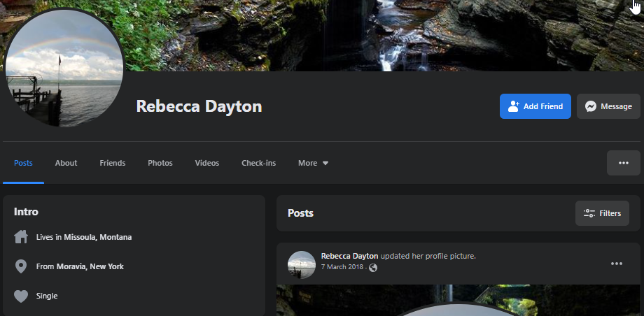Click the Posts section heading
644x316 pixels.
[x=300, y=213]
